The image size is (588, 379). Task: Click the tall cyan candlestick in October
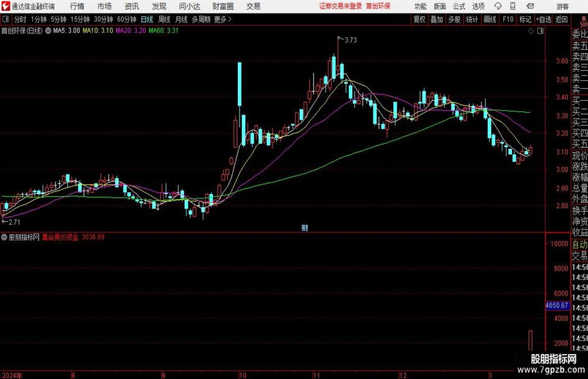(240, 84)
